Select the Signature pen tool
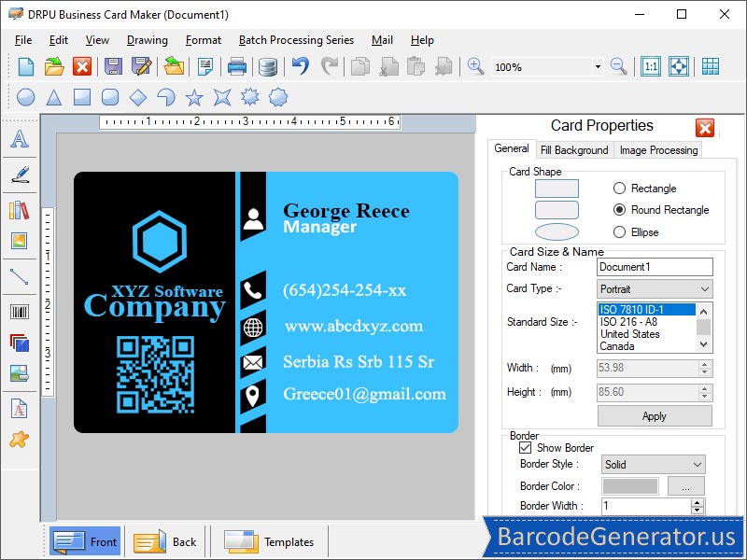747x560 pixels. (x=20, y=175)
